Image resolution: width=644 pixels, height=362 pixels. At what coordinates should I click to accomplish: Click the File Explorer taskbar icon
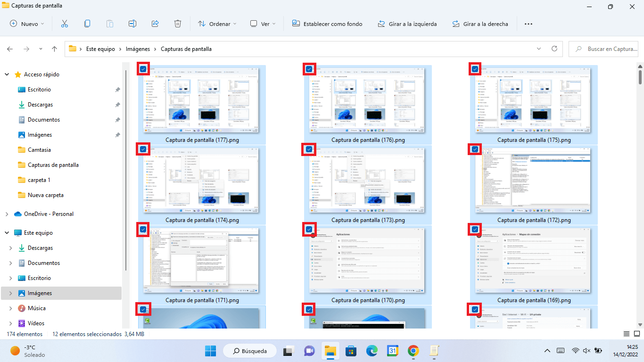pos(330,351)
